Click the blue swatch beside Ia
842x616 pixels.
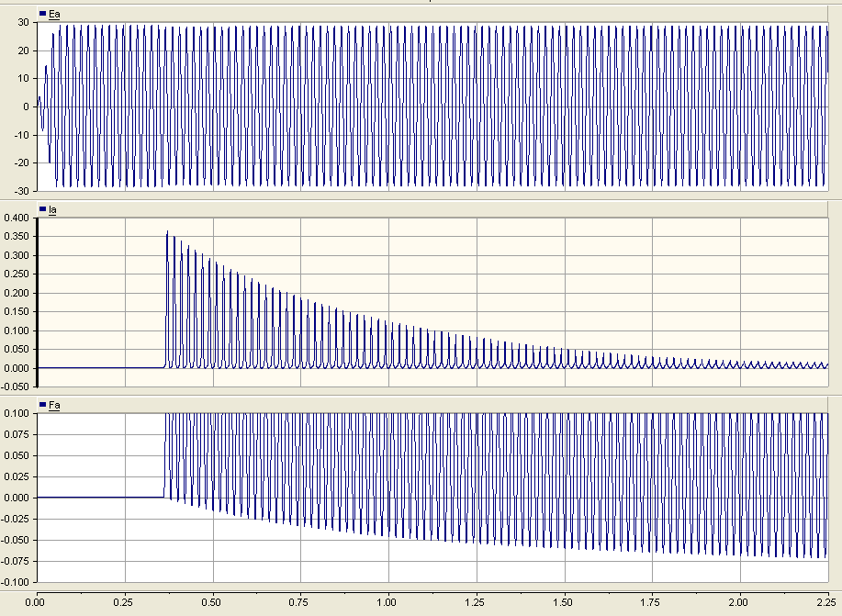tap(43, 209)
